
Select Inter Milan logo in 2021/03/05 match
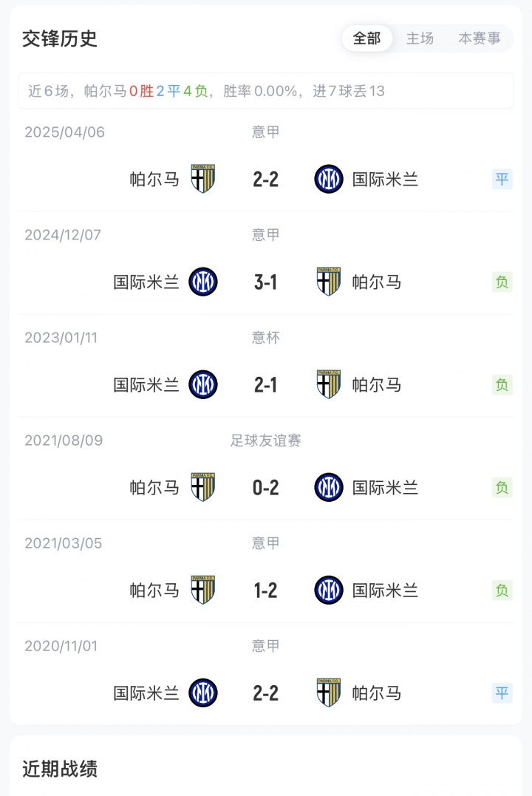(329, 590)
